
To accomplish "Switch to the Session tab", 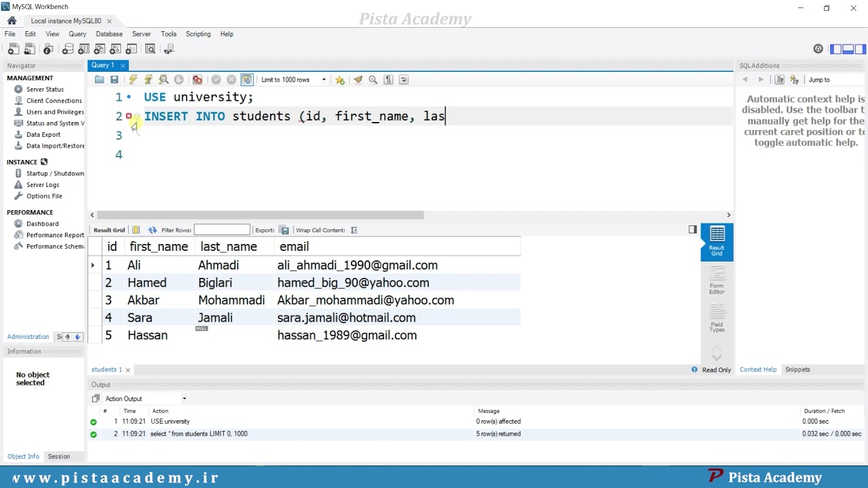I will [x=59, y=456].
